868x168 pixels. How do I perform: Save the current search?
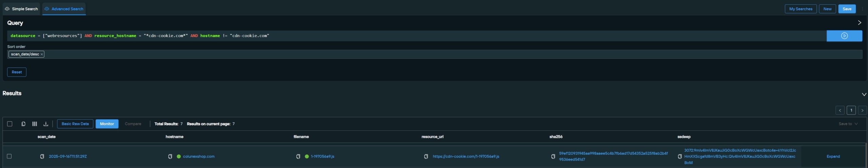coord(847,9)
